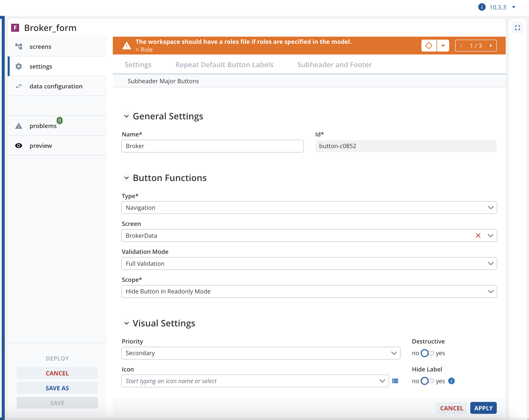Open preview with the eye icon
The width and height of the screenshot is (529, 420).
[19, 146]
